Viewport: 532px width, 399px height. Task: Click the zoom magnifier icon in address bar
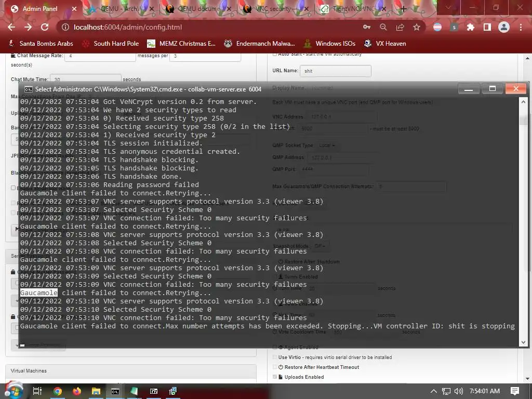click(x=383, y=27)
